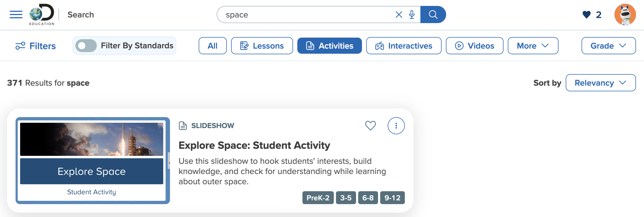The image size is (644, 217).
Task: Toggle the Filter By Standards switch
Action: pyautogui.click(x=86, y=46)
